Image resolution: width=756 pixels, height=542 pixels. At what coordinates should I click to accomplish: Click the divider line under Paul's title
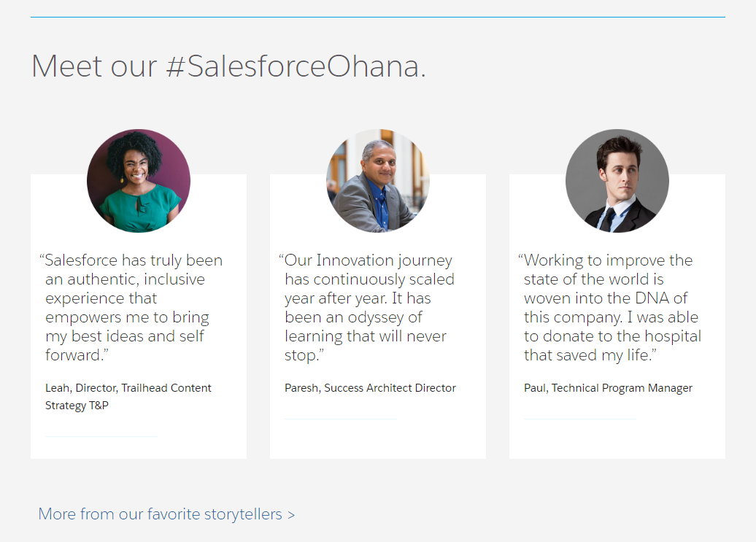click(580, 419)
